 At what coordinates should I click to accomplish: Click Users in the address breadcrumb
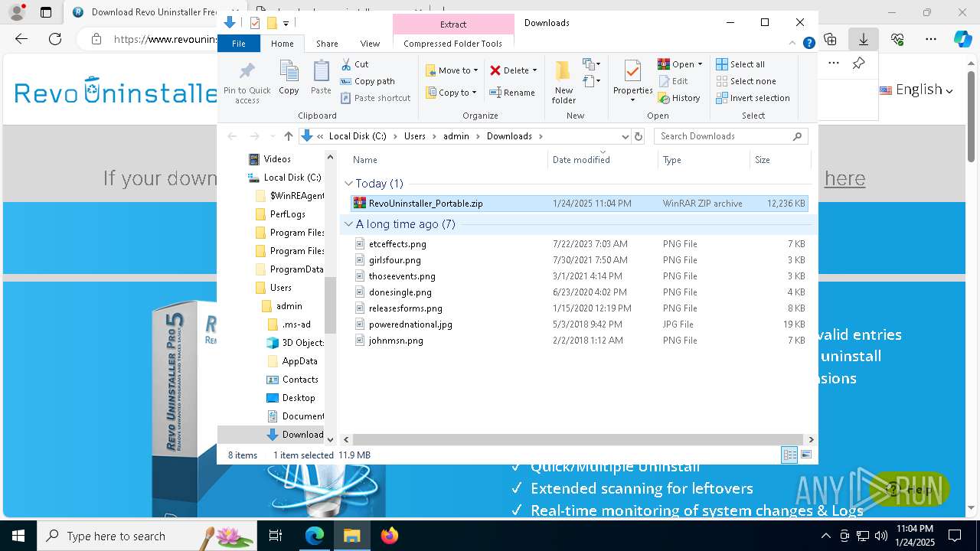pos(415,136)
